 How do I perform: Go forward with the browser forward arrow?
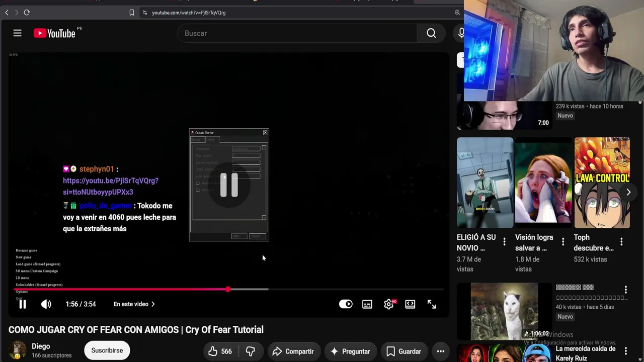tap(16, 13)
